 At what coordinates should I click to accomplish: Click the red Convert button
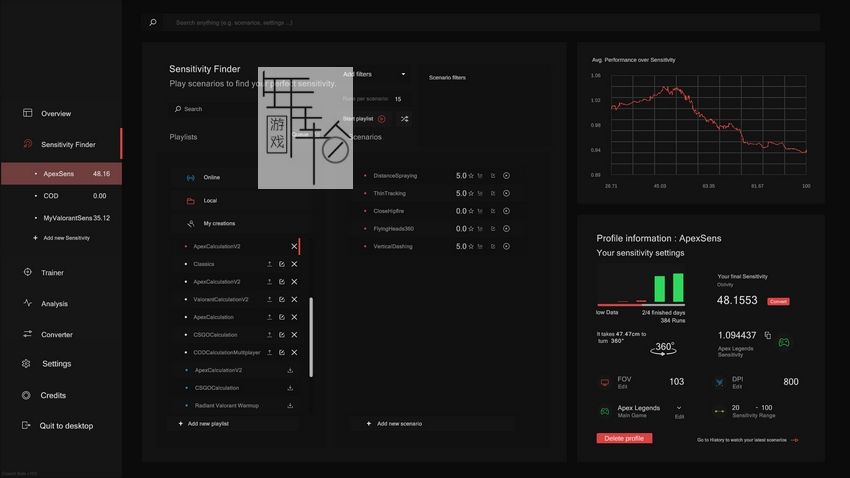coord(778,301)
